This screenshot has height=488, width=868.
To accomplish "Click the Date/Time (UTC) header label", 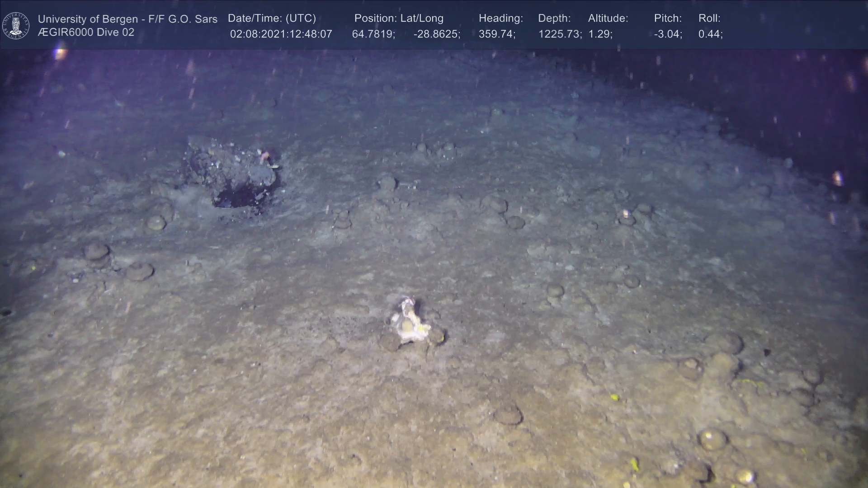I will [x=272, y=19].
